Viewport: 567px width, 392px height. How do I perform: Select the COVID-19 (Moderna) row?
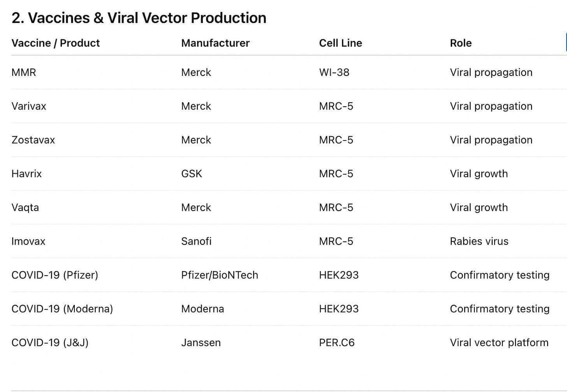click(62, 309)
